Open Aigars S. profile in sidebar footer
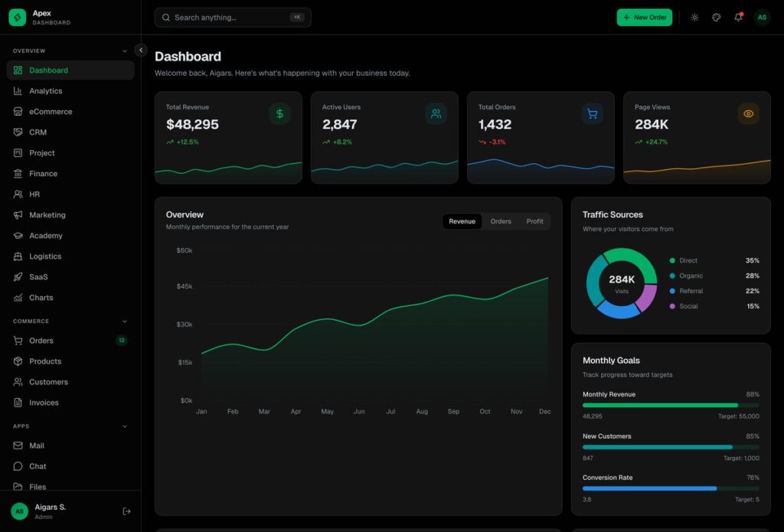This screenshot has height=532, width=784. pos(50,511)
